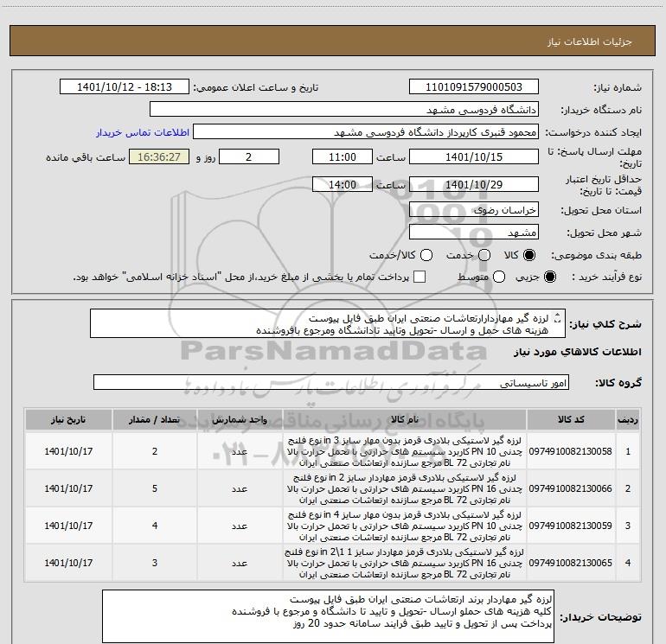The width and height of the screenshot is (666, 644).
Task: Click row 2 product name with size 2 in
Action: 405,488
